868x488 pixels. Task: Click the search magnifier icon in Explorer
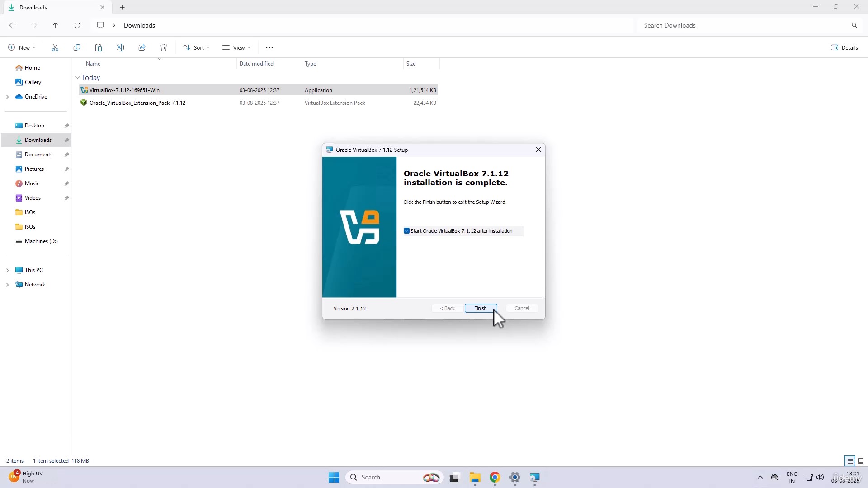click(x=854, y=25)
